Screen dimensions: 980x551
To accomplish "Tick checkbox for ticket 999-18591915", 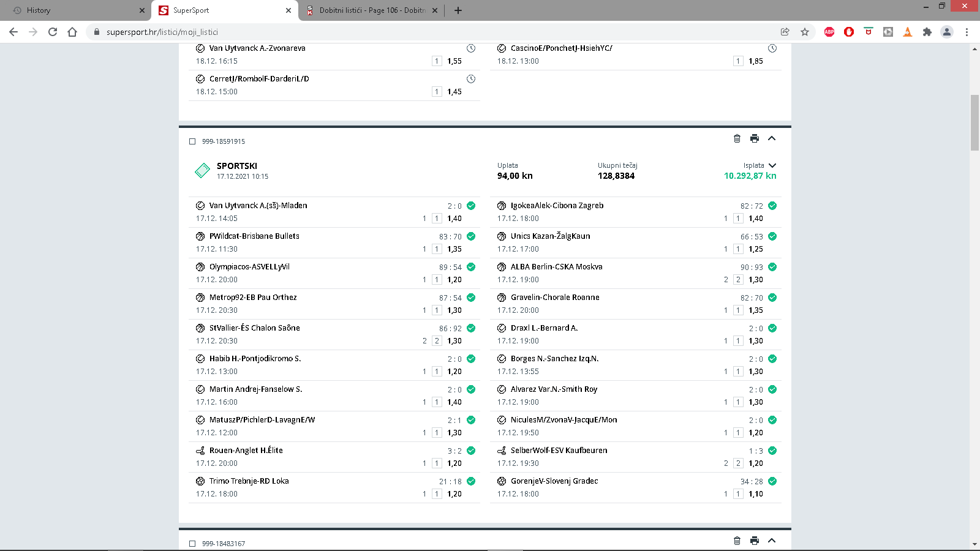I will point(192,141).
